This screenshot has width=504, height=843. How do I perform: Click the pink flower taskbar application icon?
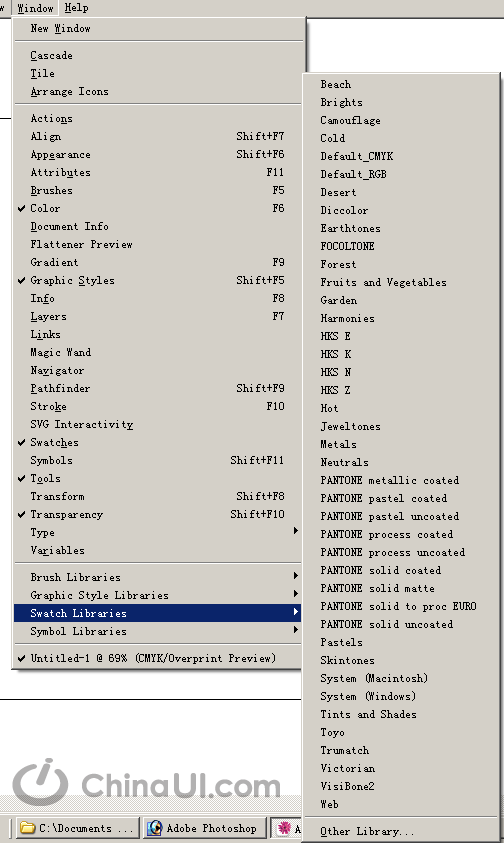click(283, 828)
